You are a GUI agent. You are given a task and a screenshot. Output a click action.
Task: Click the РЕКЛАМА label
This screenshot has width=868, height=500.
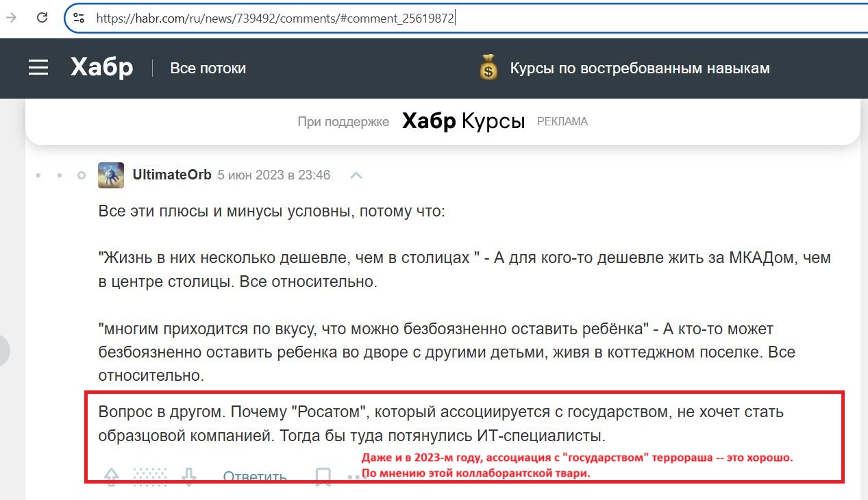[x=562, y=122]
